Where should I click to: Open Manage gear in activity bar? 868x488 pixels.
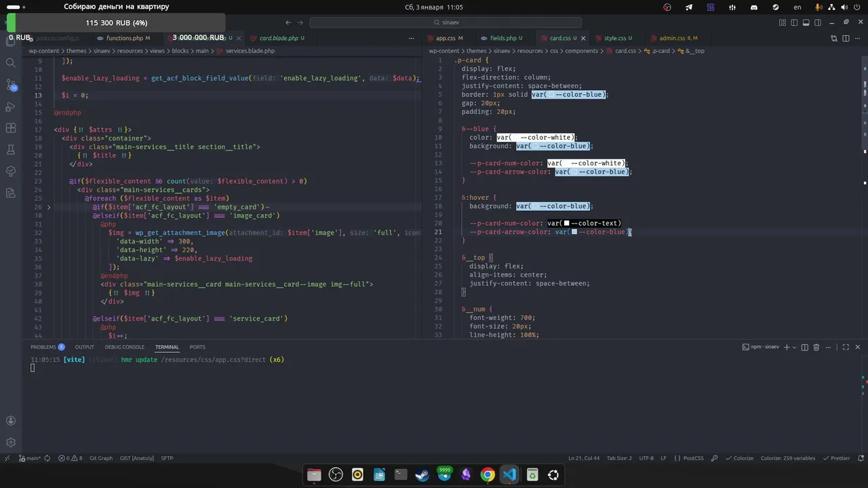[10, 443]
